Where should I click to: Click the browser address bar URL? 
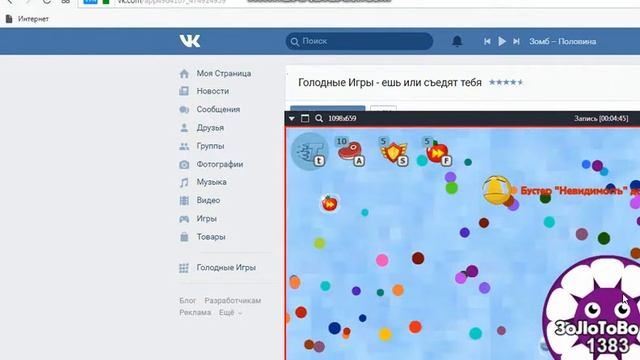171,2
